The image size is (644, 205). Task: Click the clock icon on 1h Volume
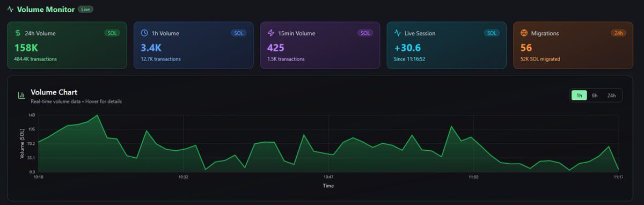click(x=144, y=33)
